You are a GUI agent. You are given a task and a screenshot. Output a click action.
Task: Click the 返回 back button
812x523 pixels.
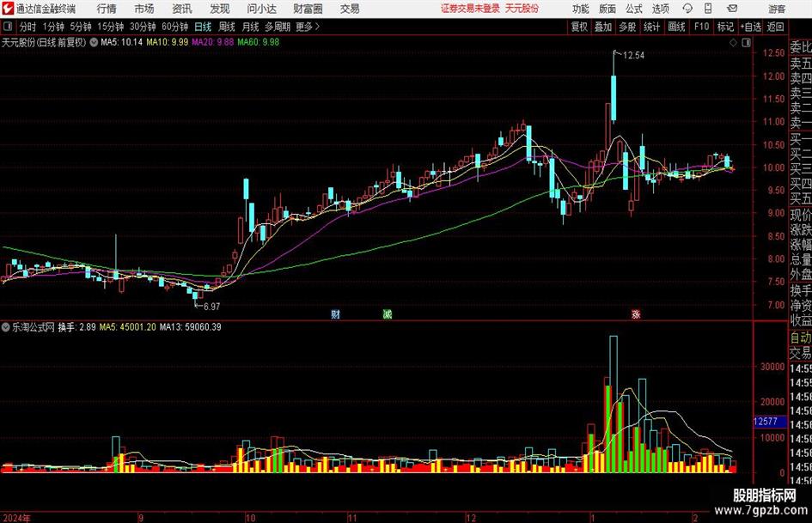(x=775, y=27)
